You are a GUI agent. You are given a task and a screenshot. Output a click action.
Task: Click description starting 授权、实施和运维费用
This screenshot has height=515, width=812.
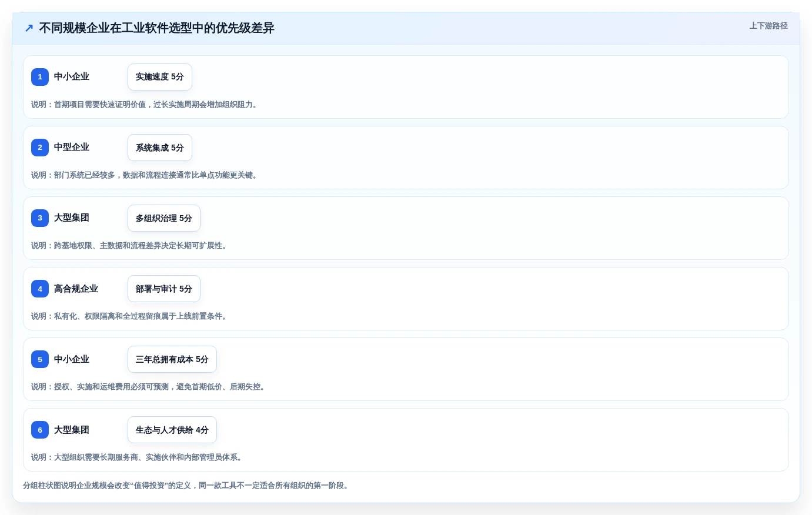coord(148,387)
